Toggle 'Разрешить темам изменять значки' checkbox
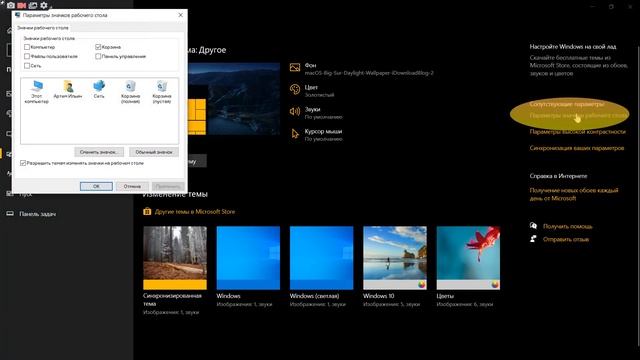This screenshot has width=640, height=360. pyautogui.click(x=23, y=163)
